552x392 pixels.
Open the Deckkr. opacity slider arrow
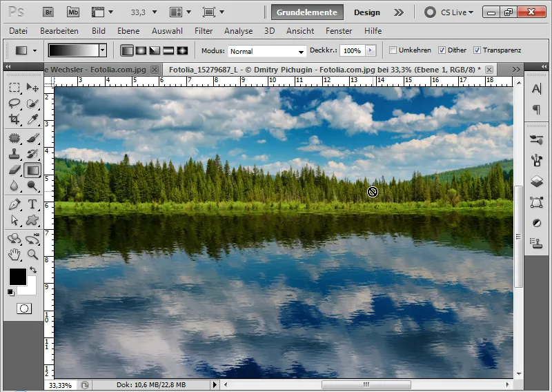(x=370, y=50)
